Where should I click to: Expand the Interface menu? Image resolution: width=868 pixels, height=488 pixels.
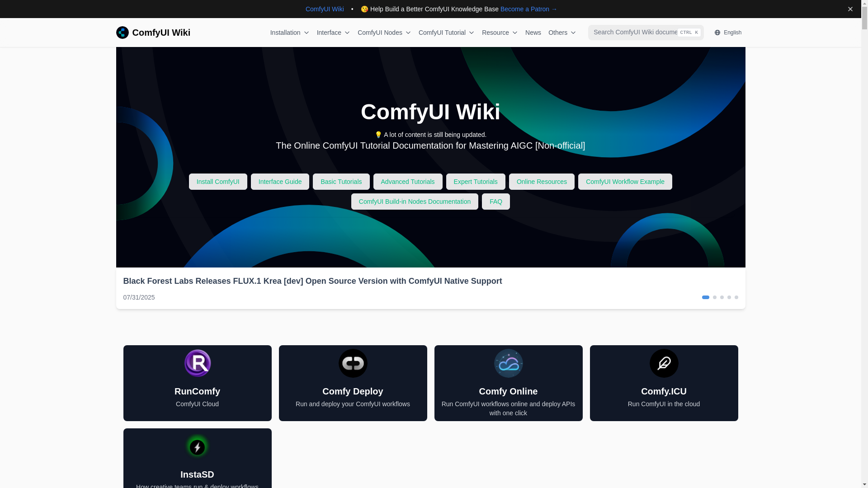[333, 33]
